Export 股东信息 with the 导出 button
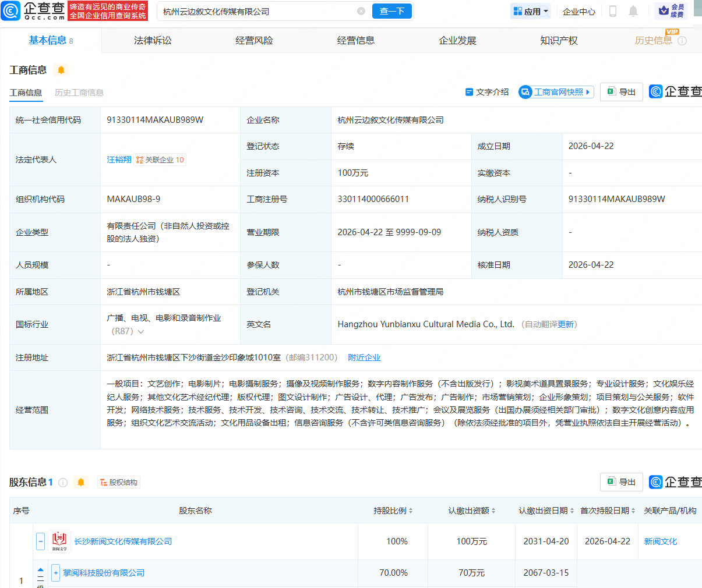Viewport: 702px width, 588px height. [622, 482]
